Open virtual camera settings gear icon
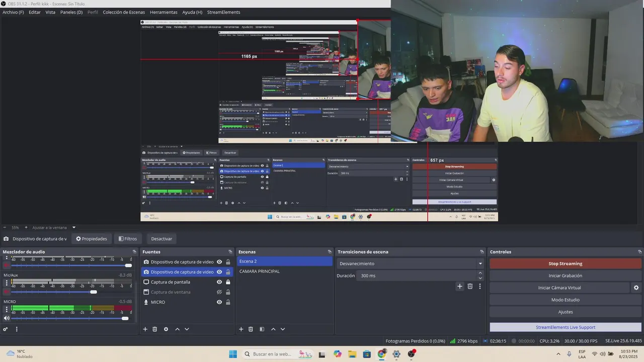Screen dimensions: 644x362 pyautogui.click(x=636, y=288)
